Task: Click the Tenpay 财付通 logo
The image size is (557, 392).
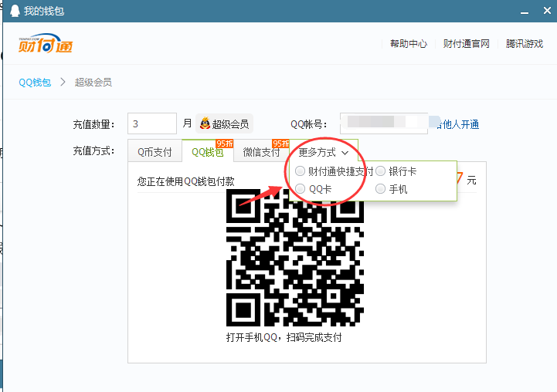Action: pos(46,43)
